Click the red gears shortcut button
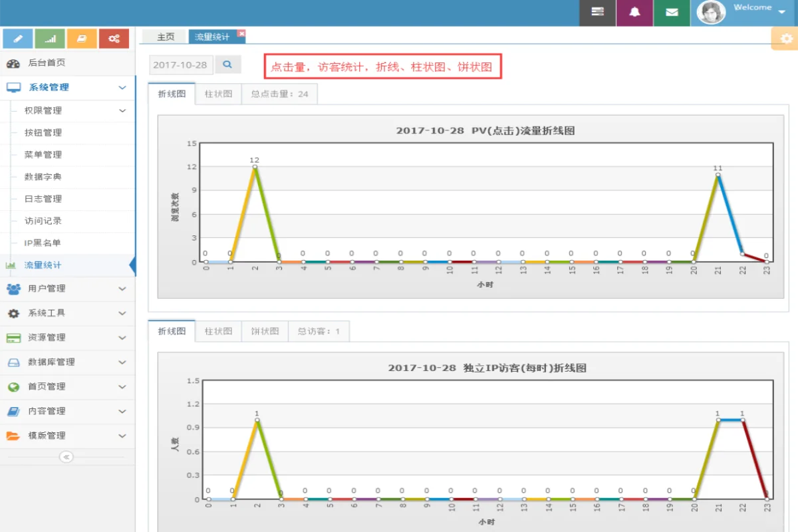Viewport: 798px width, 532px height. (x=114, y=39)
